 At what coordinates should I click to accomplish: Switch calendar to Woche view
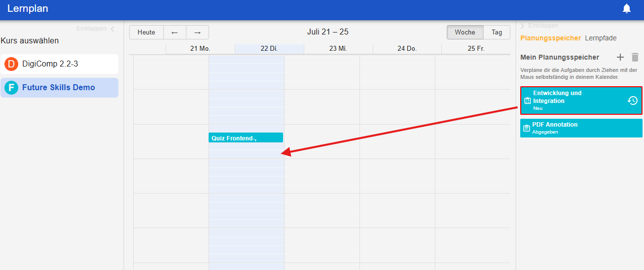(x=465, y=33)
